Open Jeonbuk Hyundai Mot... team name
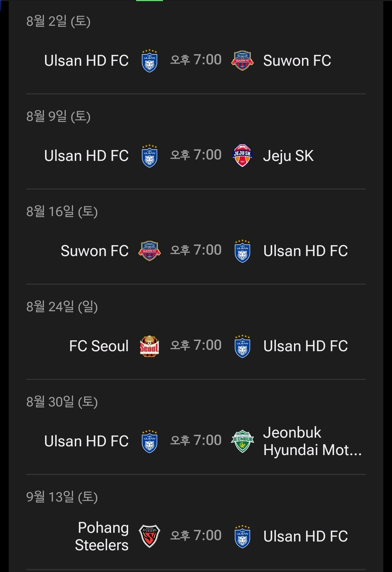The width and height of the screenshot is (392, 572). click(313, 441)
